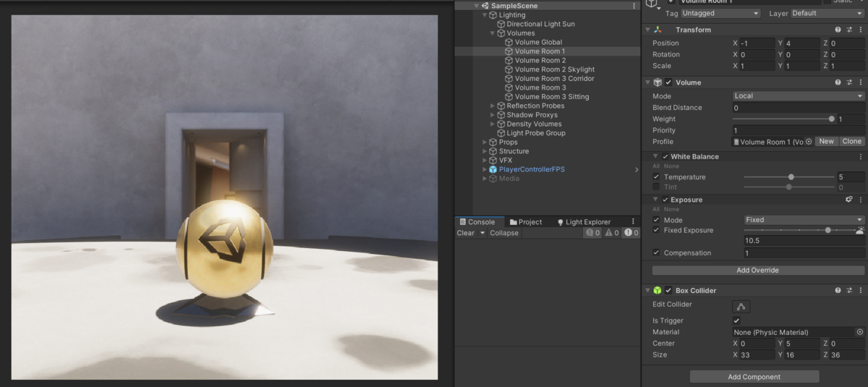Toggle the Is Trigger checkbox
The height and width of the screenshot is (387, 868).
click(736, 320)
